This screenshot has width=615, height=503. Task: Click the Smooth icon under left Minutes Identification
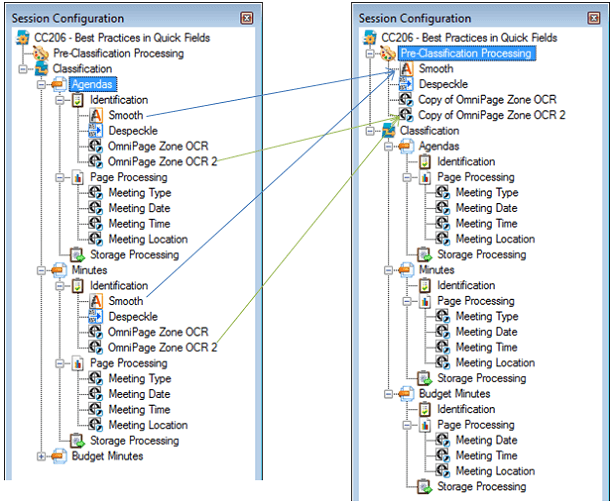[x=96, y=301]
